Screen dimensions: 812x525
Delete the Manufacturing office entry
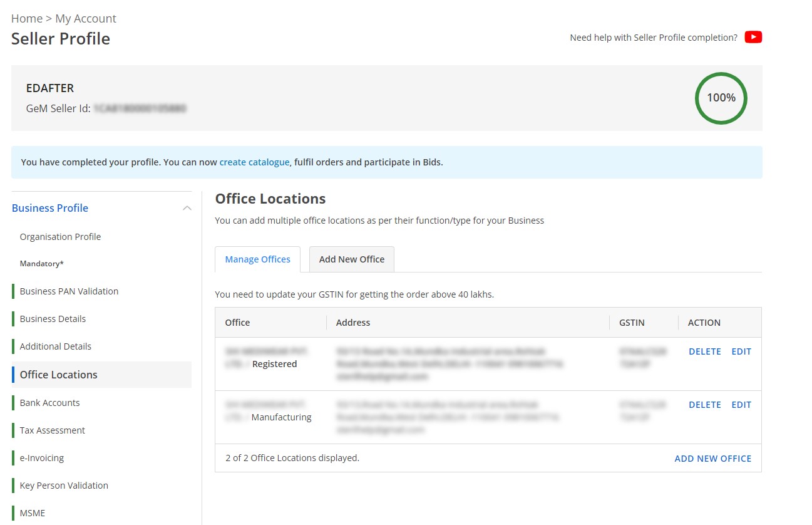pos(704,405)
